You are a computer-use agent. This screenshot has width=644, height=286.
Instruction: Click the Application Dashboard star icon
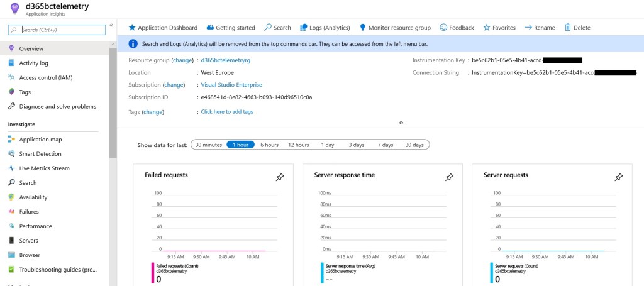tap(132, 28)
